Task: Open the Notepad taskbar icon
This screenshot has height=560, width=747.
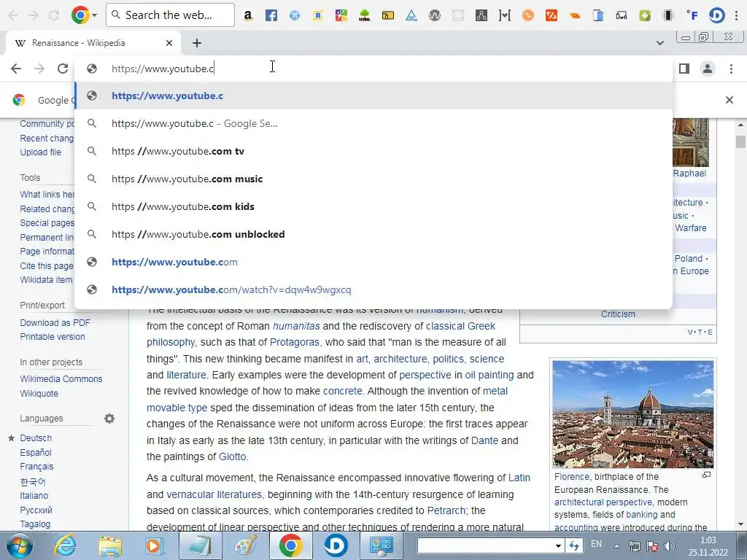Action: [200, 545]
